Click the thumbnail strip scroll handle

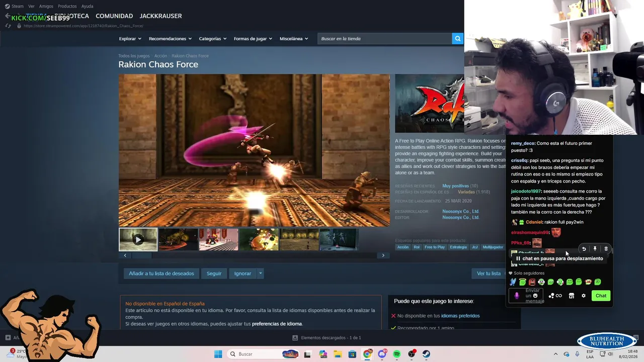141,255
